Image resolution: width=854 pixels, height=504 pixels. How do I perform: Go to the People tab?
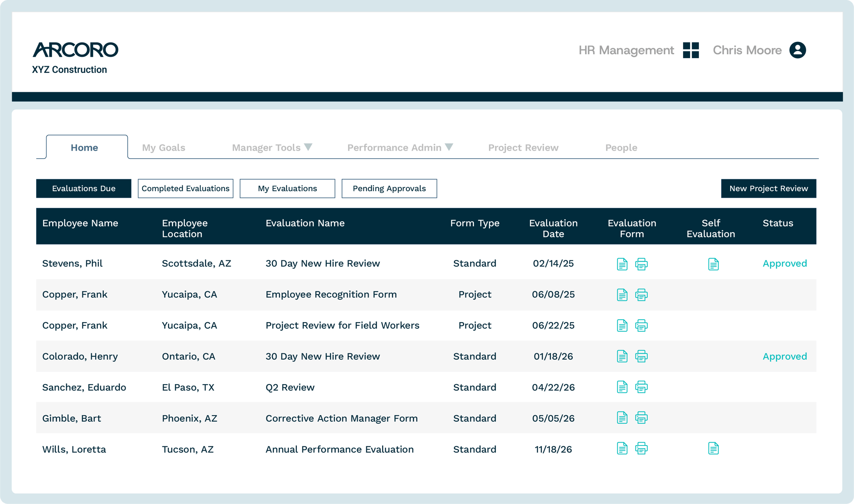[621, 148]
